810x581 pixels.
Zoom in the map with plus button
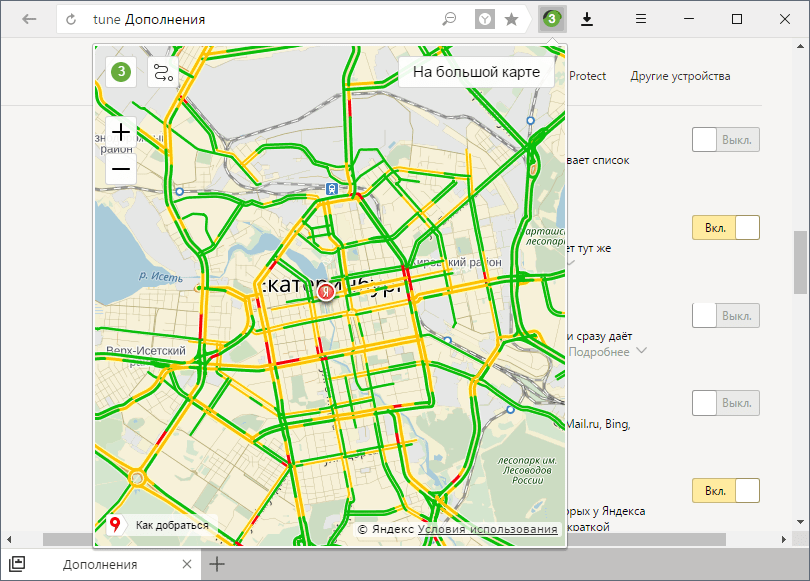[121, 132]
